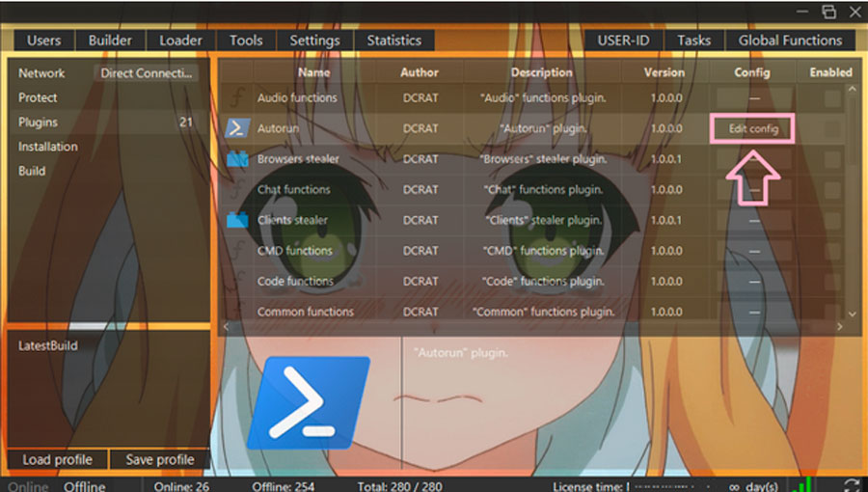868x492 pixels.
Task: Select Installation in the left sidebar
Action: (x=47, y=147)
